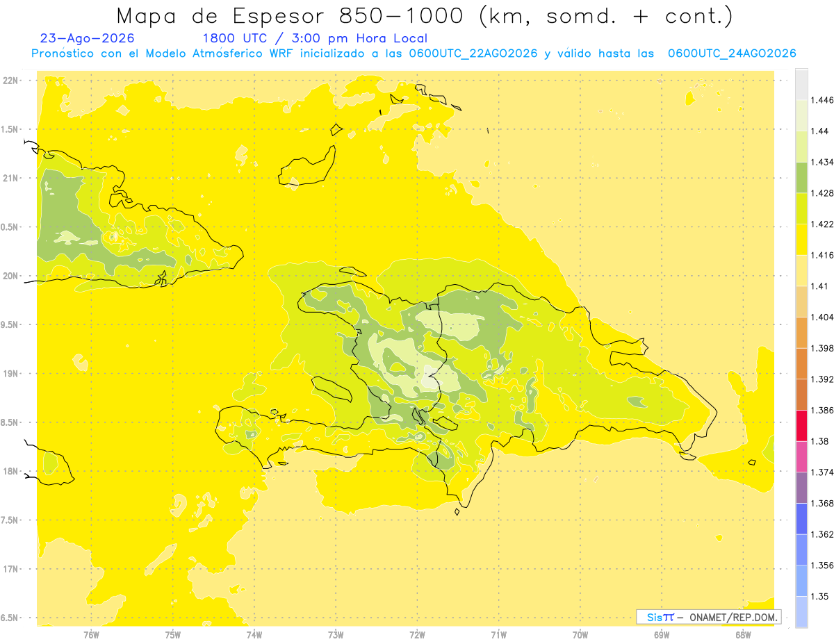
Task: Click the latitude label "18N"
Action: point(10,471)
